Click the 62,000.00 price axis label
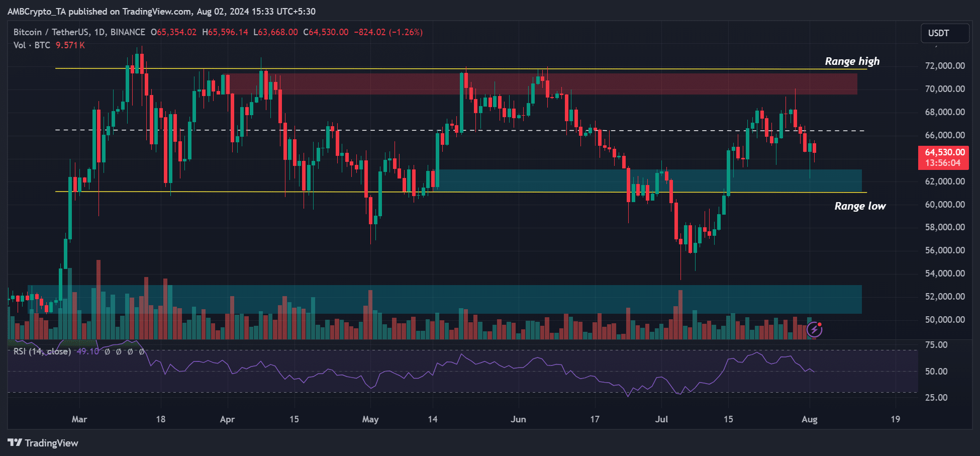Viewport: 980px width, 456px height. click(945, 181)
